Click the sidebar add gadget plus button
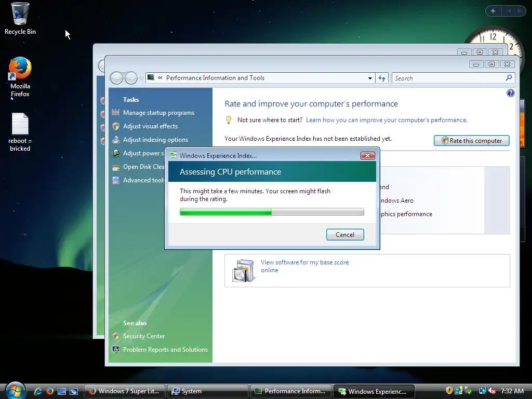This screenshot has width=532, height=399. pos(493,11)
